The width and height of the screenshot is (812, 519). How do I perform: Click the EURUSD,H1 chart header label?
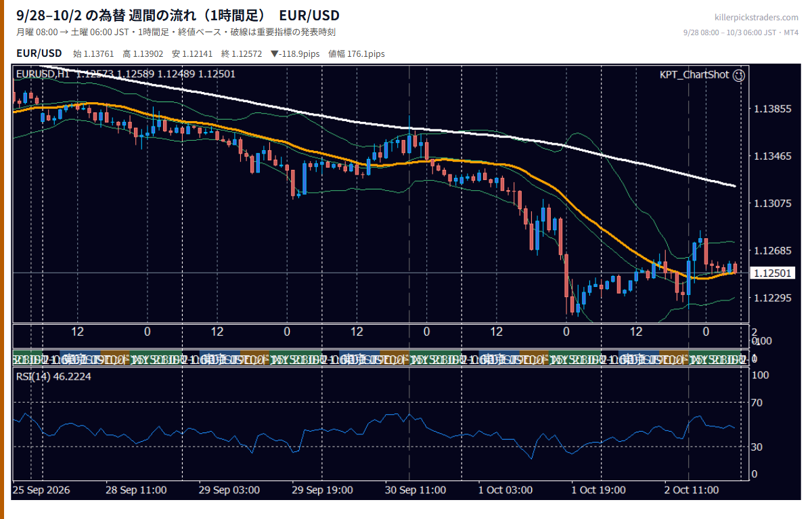click(43, 74)
